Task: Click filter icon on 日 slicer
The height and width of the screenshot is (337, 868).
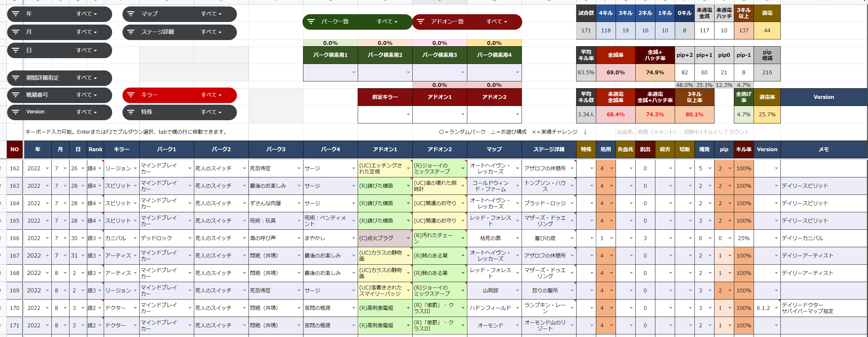Action: coord(16,50)
